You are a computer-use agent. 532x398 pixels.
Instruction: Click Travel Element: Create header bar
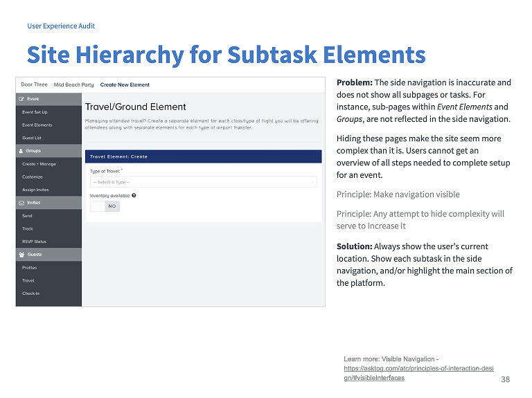click(203, 156)
